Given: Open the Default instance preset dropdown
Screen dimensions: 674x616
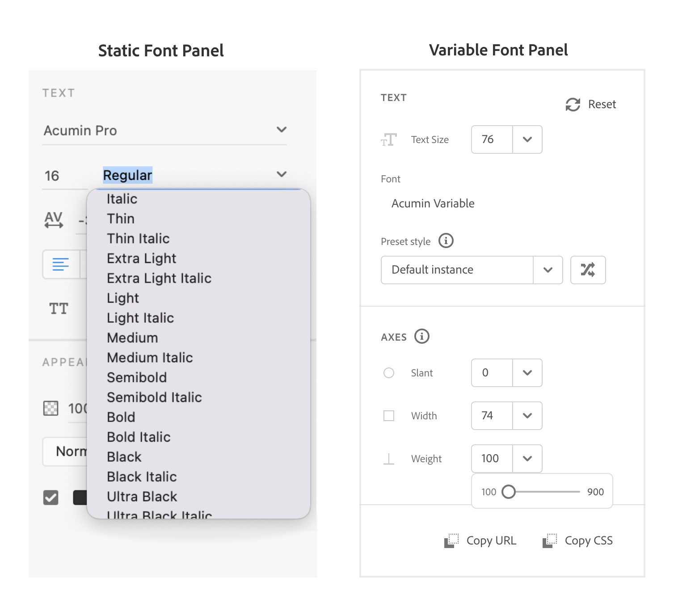Looking at the screenshot, I should click(548, 270).
